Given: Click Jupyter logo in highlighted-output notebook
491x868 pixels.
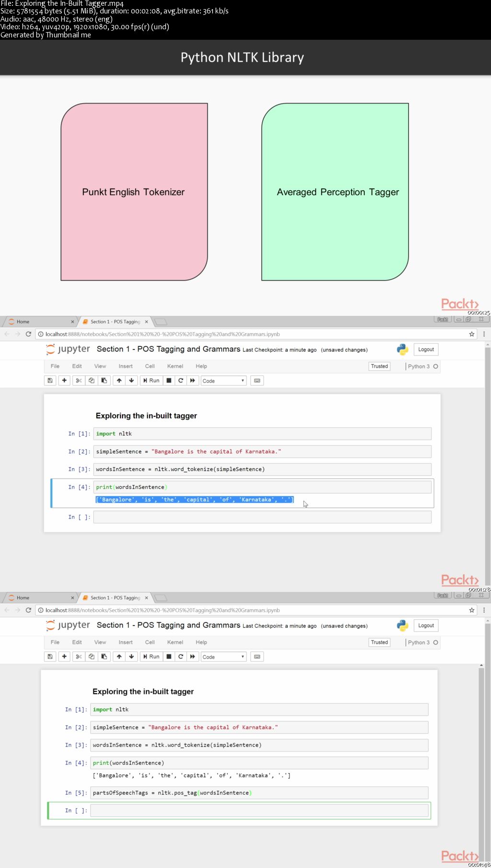Looking at the screenshot, I should click(x=68, y=349).
